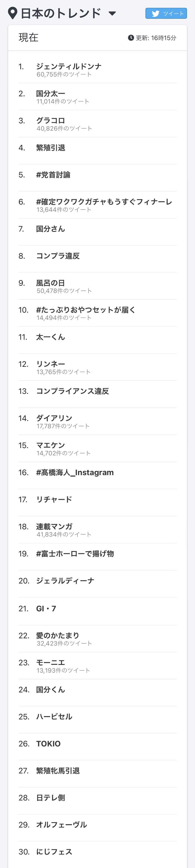This screenshot has height=868, width=195.
Task: Click the #髙橋海人_Instagram hashtag
Action: click(x=75, y=472)
